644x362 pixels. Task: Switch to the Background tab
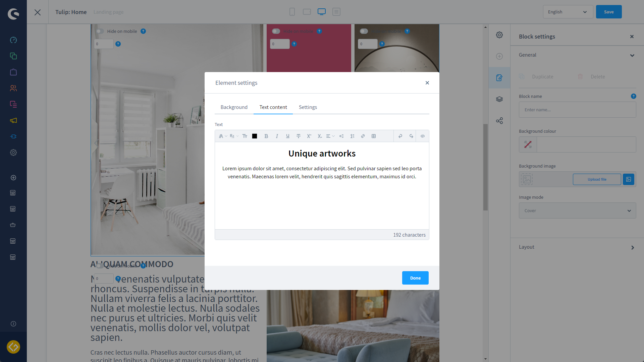click(234, 107)
